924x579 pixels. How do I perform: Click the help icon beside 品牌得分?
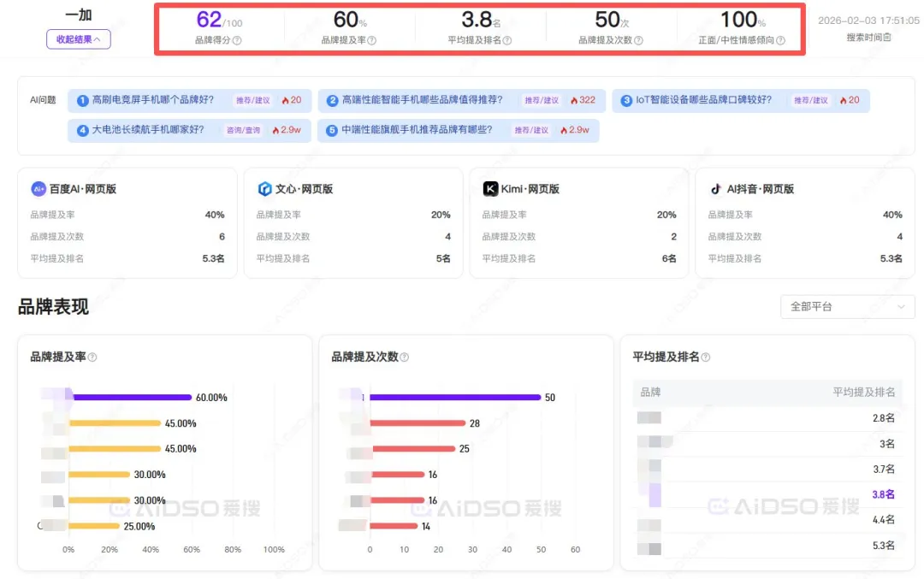click(237, 40)
